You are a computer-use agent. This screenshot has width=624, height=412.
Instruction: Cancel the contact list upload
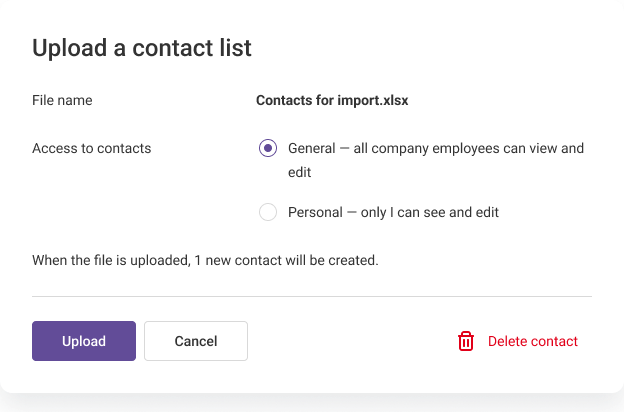[x=196, y=341]
